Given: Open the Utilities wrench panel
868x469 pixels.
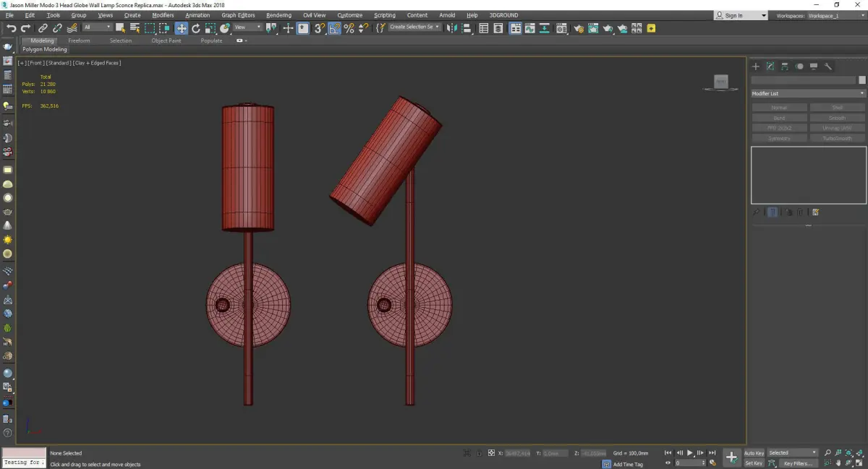Looking at the screenshot, I should (828, 66).
